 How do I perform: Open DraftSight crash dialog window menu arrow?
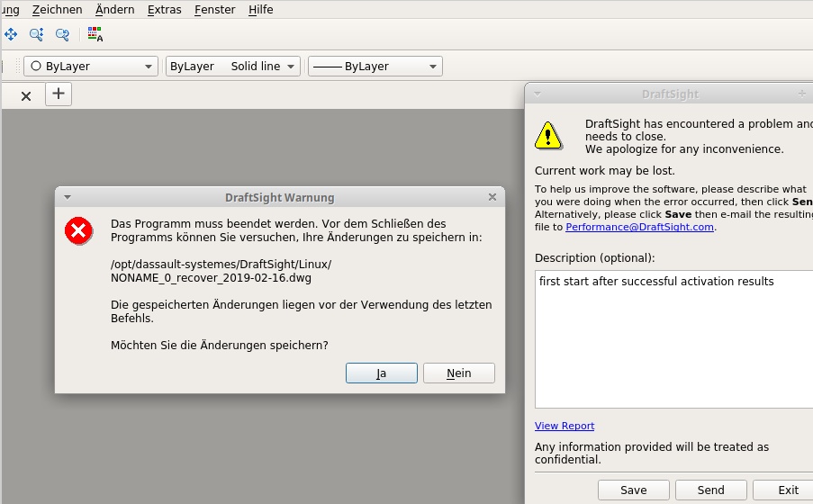pyautogui.click(x=537, y=94)
